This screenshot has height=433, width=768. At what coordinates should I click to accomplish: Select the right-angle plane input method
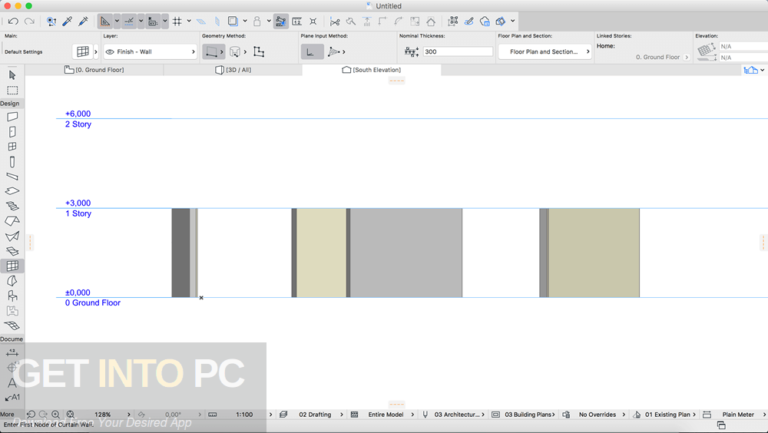pos(312,51)
